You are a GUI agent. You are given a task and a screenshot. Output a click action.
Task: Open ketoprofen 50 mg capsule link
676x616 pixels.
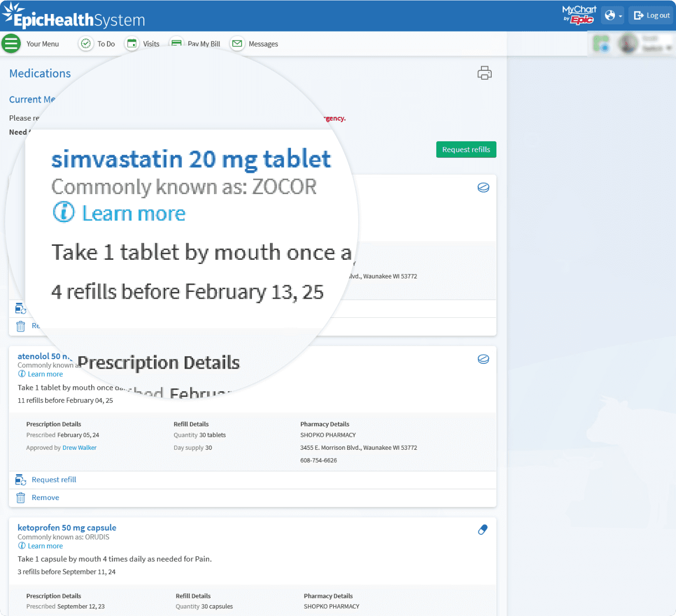[67, 527]
